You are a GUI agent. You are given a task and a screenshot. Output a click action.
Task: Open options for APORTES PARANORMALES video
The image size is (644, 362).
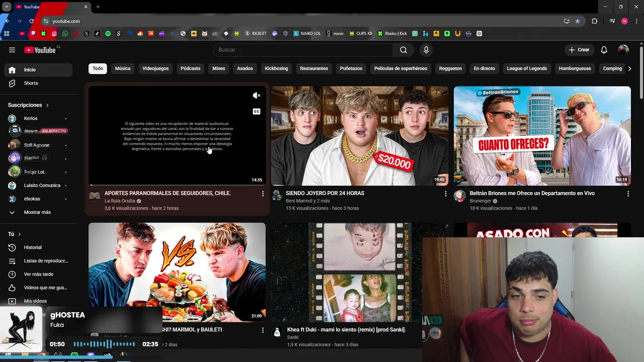(x=263, y=194)
